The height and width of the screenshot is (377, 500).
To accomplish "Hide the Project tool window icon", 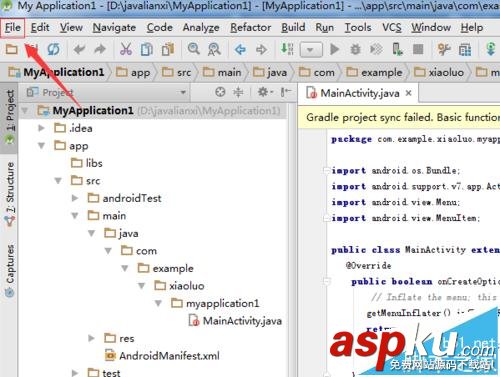I will pyautogui.click(x=286, y=92).
